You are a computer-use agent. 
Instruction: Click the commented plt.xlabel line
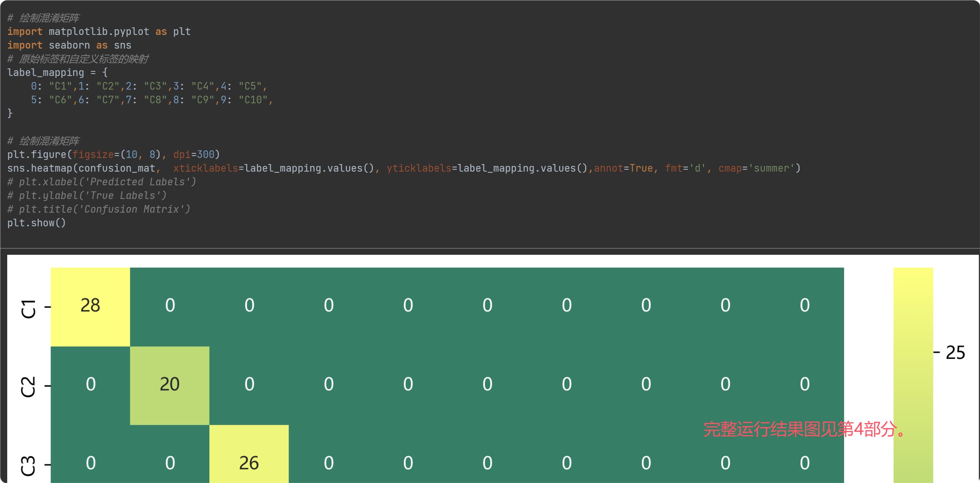(102, 182)
